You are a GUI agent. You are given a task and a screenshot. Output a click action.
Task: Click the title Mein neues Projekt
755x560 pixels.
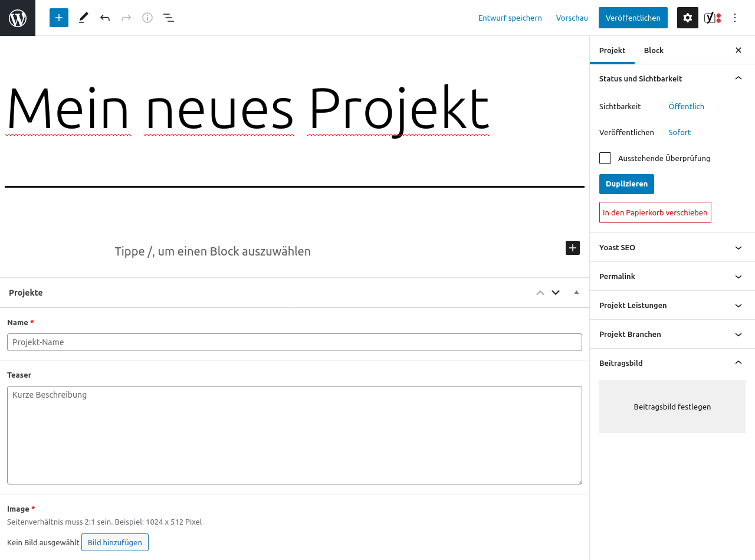(248, 109)
